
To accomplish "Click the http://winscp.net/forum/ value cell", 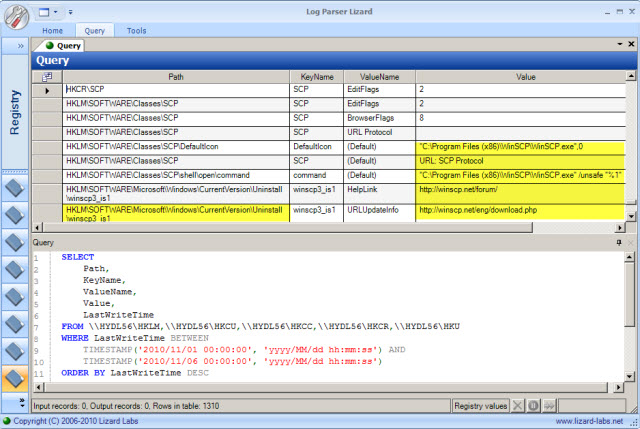I will tap(520, 193).
